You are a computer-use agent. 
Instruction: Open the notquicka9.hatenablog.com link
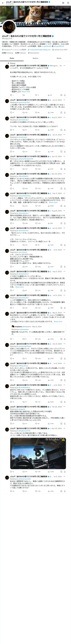tap(40, 49)
